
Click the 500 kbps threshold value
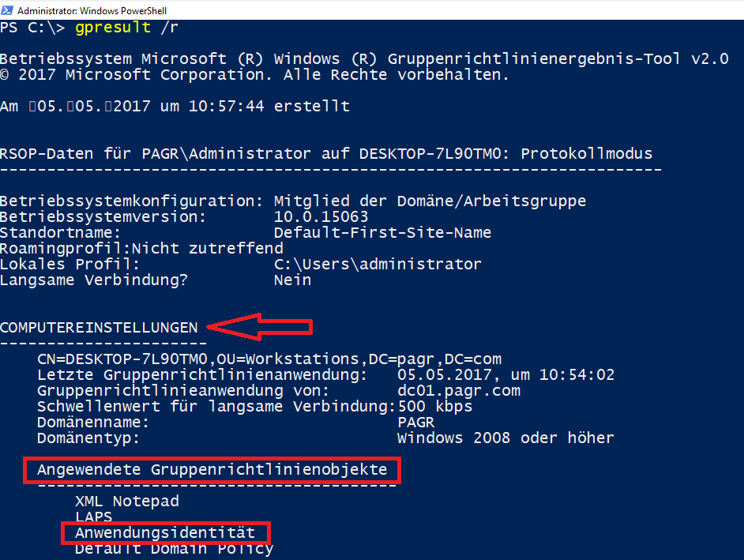click(x=434, y=406)
